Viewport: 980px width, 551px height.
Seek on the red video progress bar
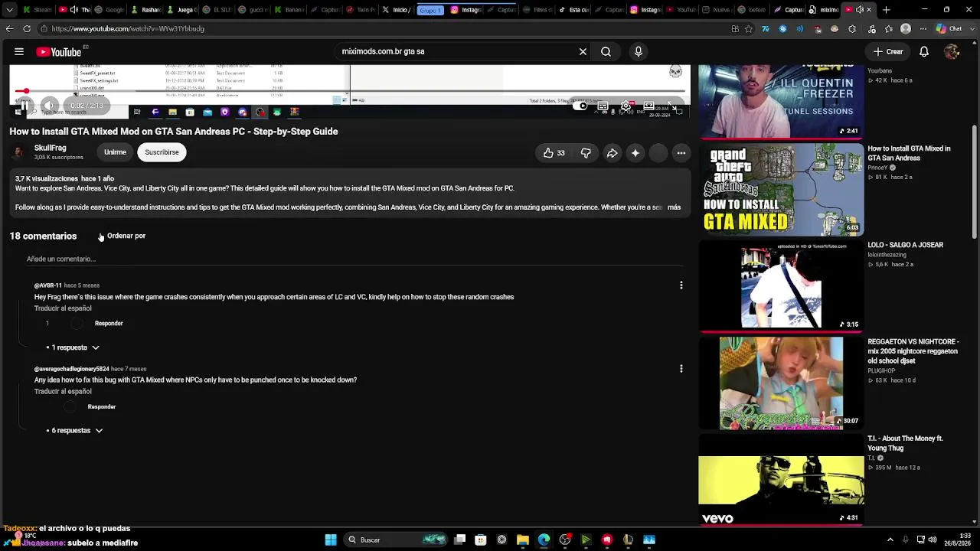point(350,91)
